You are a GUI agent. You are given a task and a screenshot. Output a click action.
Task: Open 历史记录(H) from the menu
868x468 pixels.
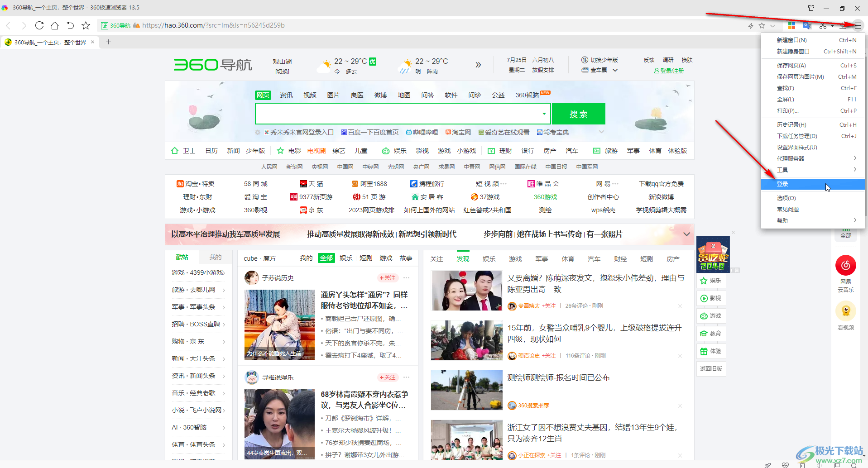pyautogui.click(x=813, y=124)
